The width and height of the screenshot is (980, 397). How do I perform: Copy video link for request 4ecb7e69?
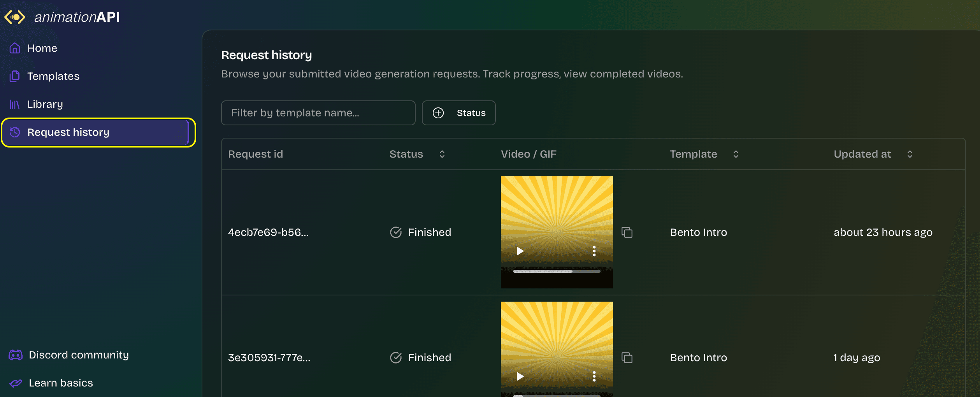click(x=627, y=232)
